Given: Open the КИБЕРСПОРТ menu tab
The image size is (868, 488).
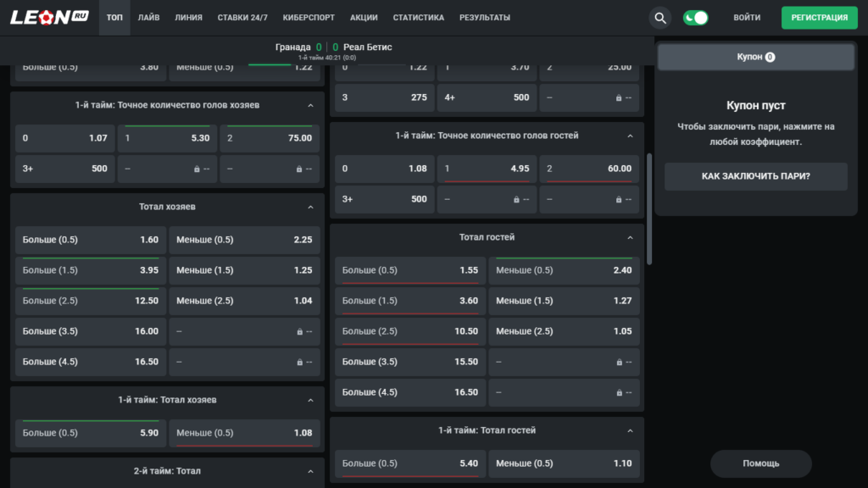Looking at the screenshot, I should click(309, 18).
